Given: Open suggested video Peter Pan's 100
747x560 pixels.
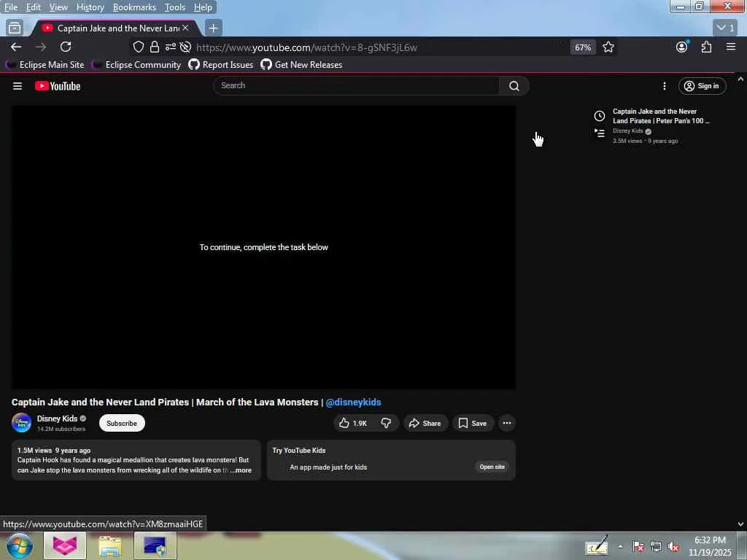Looking at the screenshot, I should tap(661, 116).
